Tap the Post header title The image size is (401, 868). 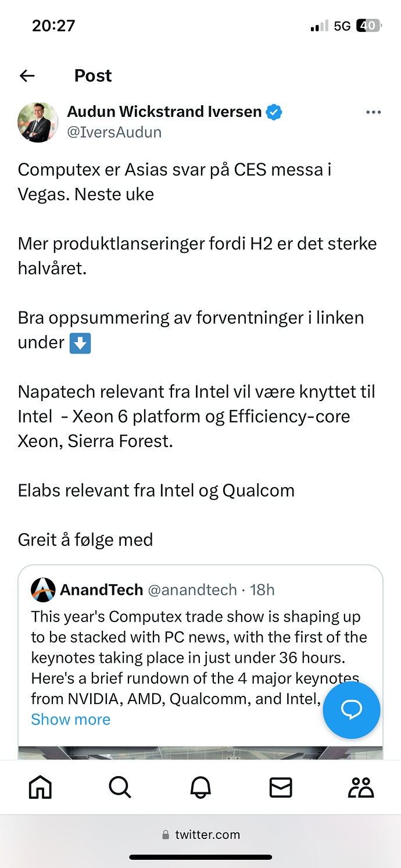pos(93,76)
